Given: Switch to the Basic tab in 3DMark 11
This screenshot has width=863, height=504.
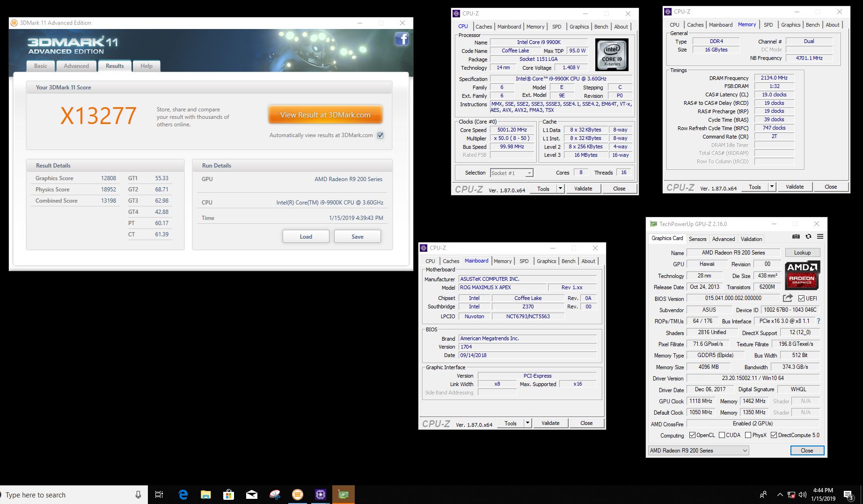Looking at the screenshot, I should (41, 66).
